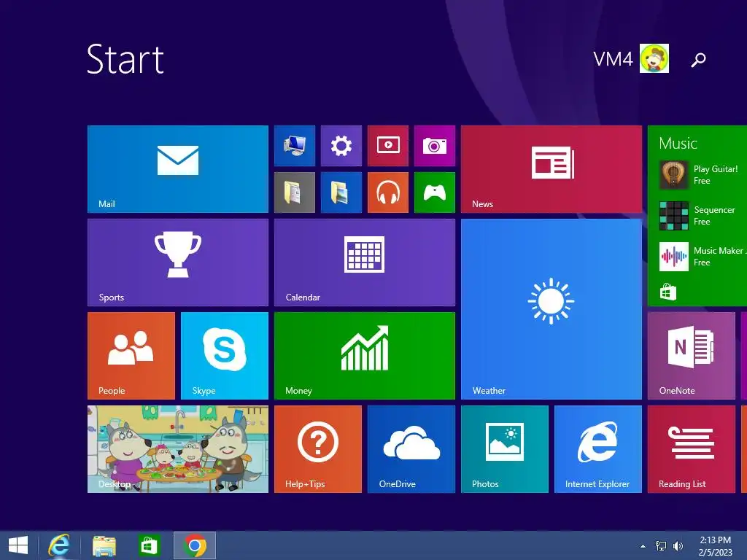
Task: Open the Store from the taskbar
Action: 148,545
